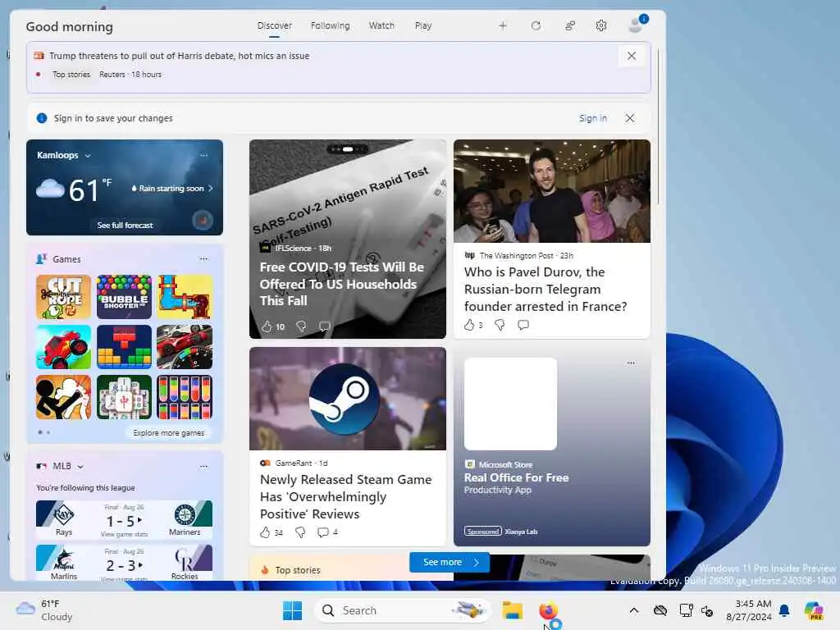The image size is (840, 630).
Task: Click the plus add widget icon
Action: coord(503,25)
